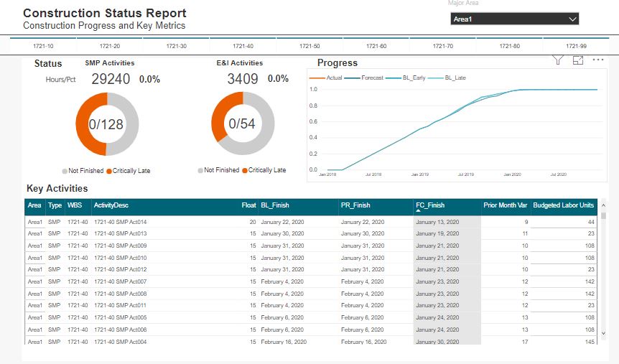Click the orange Critically Late legend dot under SMP donut

(109, 171)
